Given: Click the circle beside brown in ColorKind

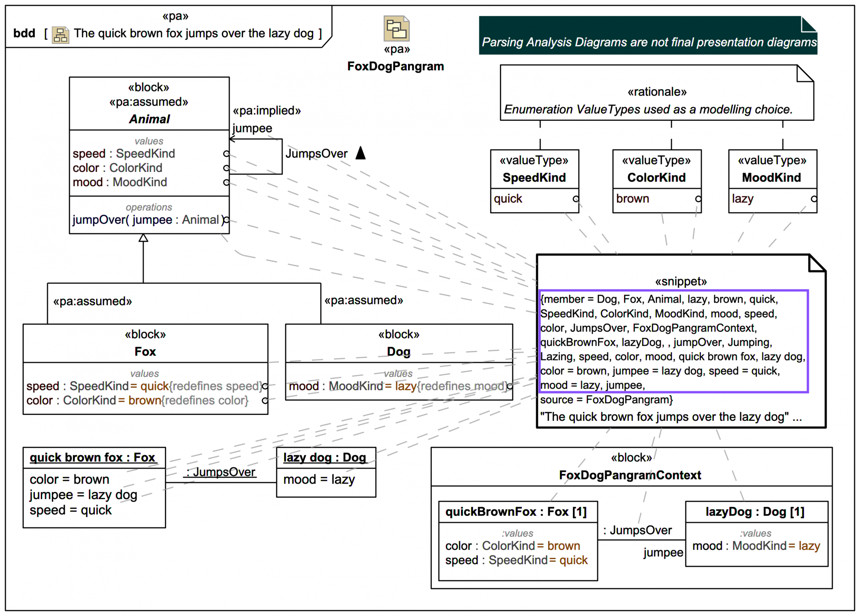Looking at the screenshot, I should (697, 199).
